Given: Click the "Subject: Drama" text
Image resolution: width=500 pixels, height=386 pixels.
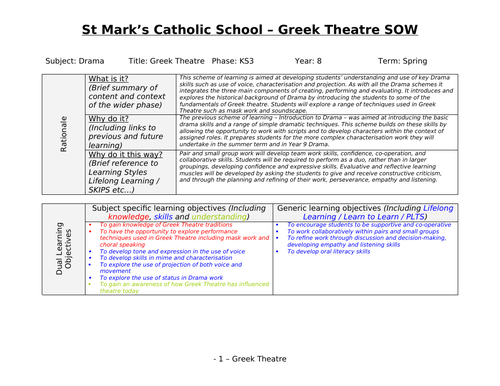Looking at the screenshot, I should coord(75,61).
